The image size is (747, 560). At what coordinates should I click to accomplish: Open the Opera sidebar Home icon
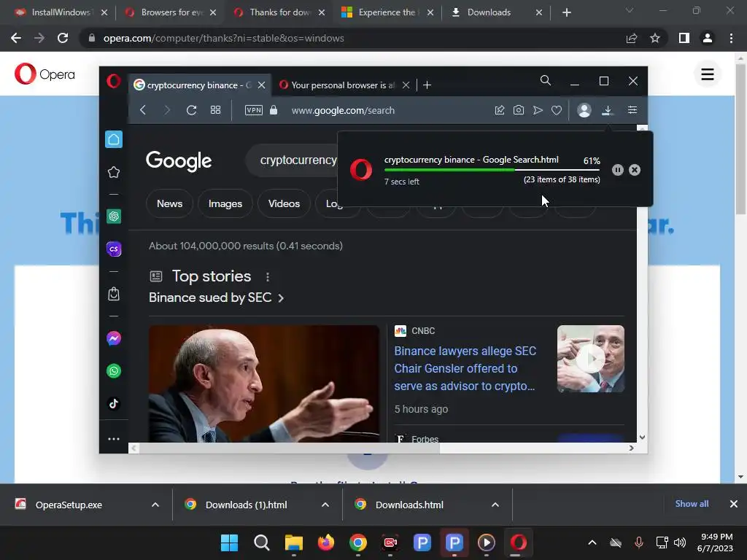pyautogui.click(x=113, y=139)
